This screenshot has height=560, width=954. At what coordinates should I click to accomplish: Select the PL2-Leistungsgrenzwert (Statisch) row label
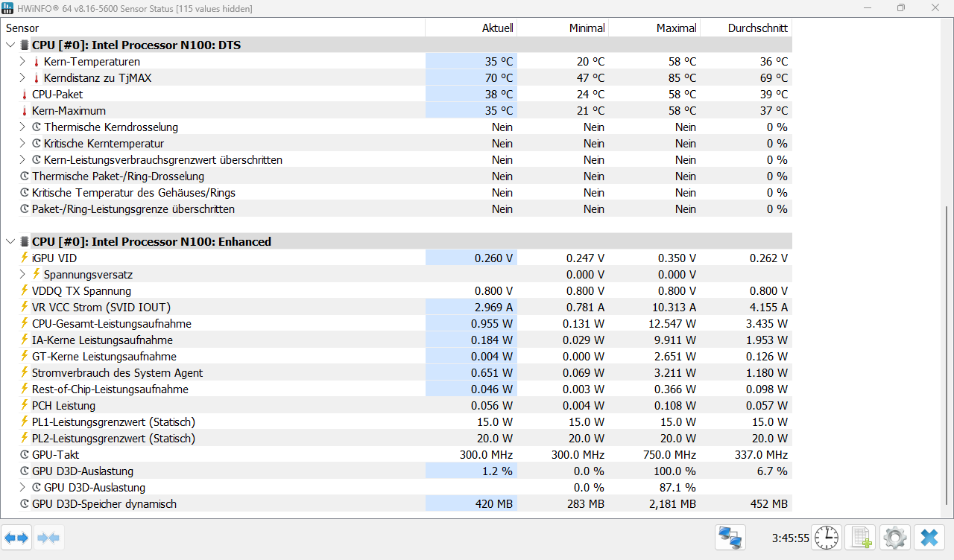click(113, 439)
